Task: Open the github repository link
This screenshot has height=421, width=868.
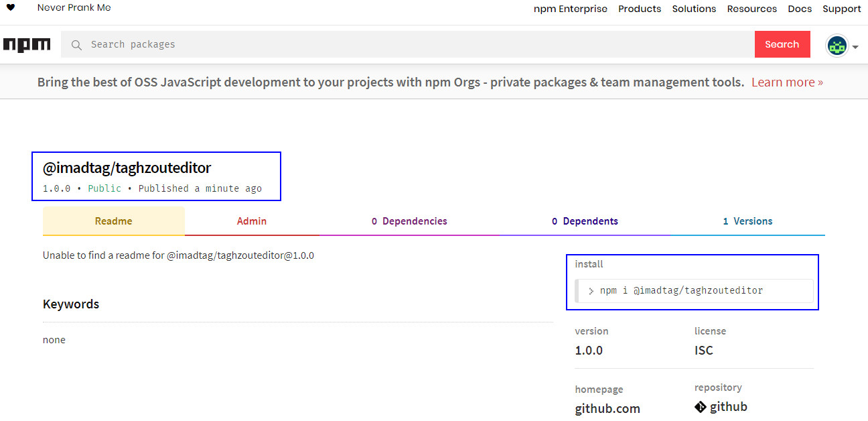Action: tap(729, 407)
